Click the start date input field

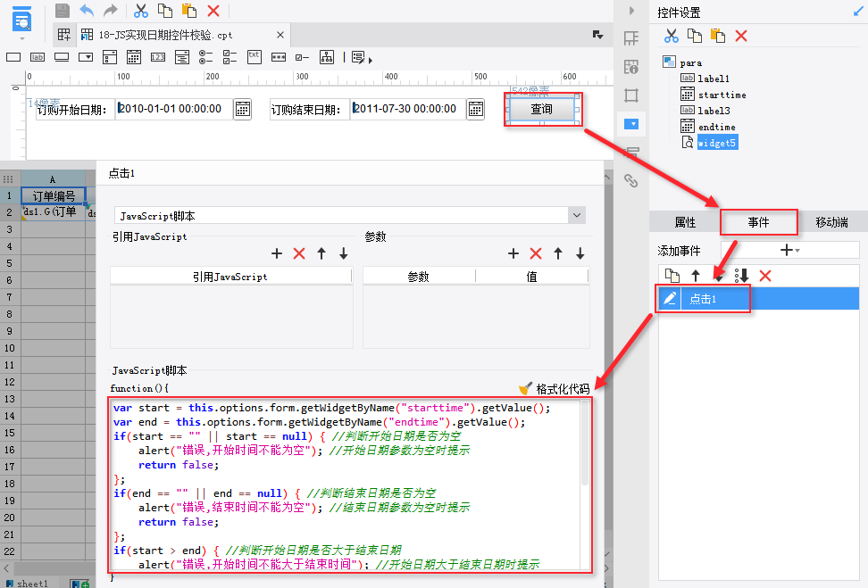174,109
